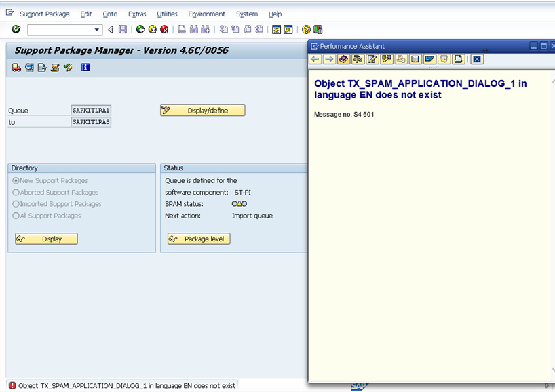The height and width of the screenshot is (392, 555).
Task: Select New Support Packages radio button
Action: pos(16,181)
